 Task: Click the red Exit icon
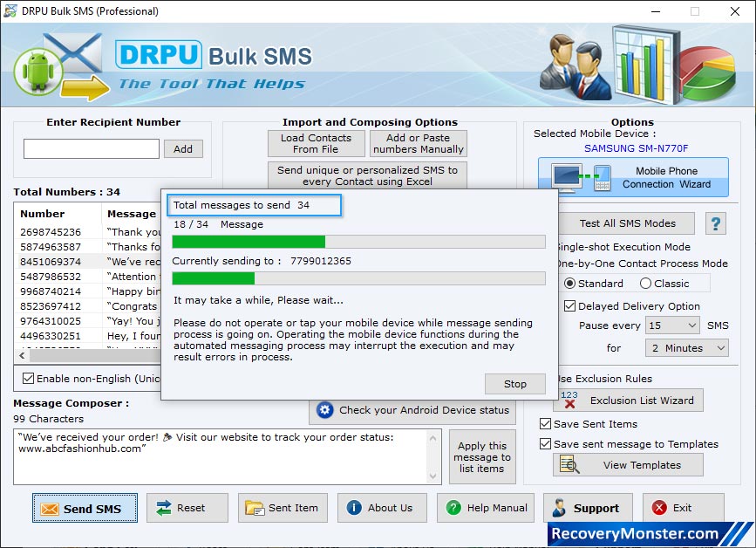click(659, 508)
